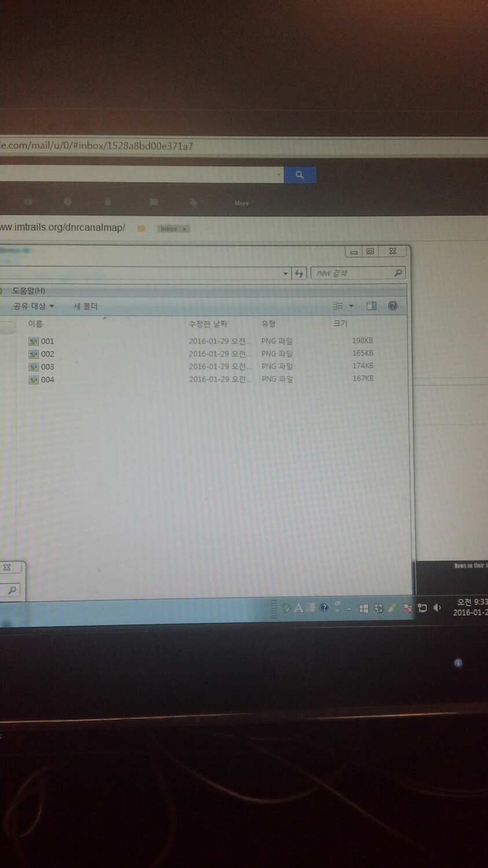
Task: Select the file named 002
Action: (x=47, y=354)
